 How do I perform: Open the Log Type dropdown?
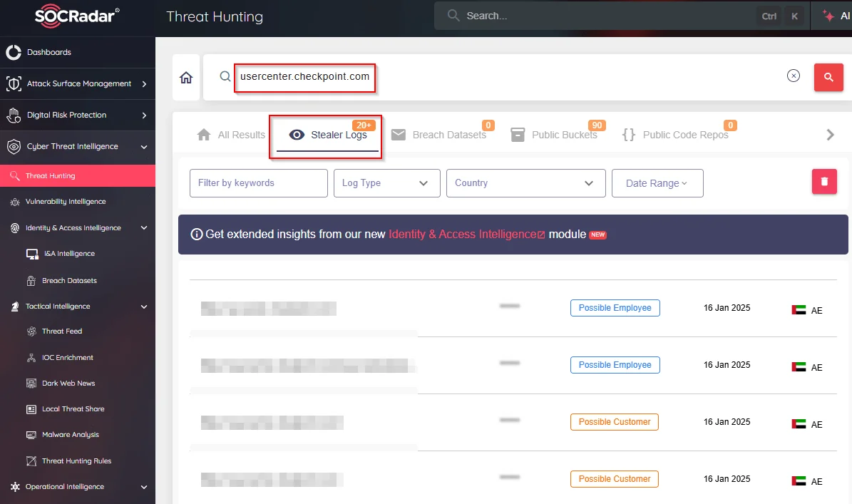387,183
